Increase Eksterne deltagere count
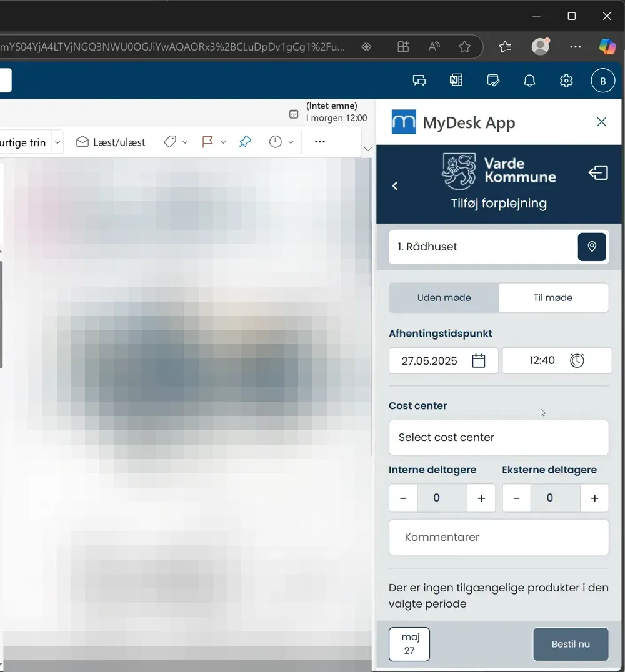 (594, 498)
